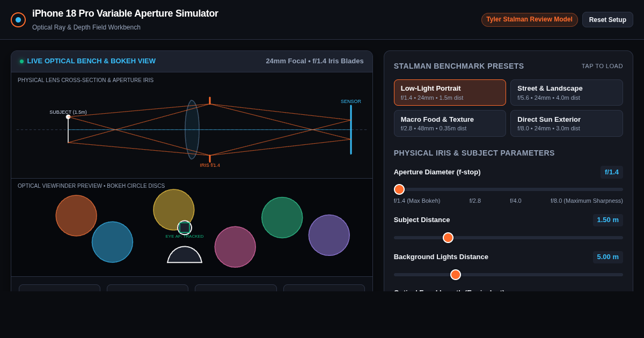The image size is (644, 338).
Task: Load the Macro Food & Texture preset
Action: [x=450, y=123]
